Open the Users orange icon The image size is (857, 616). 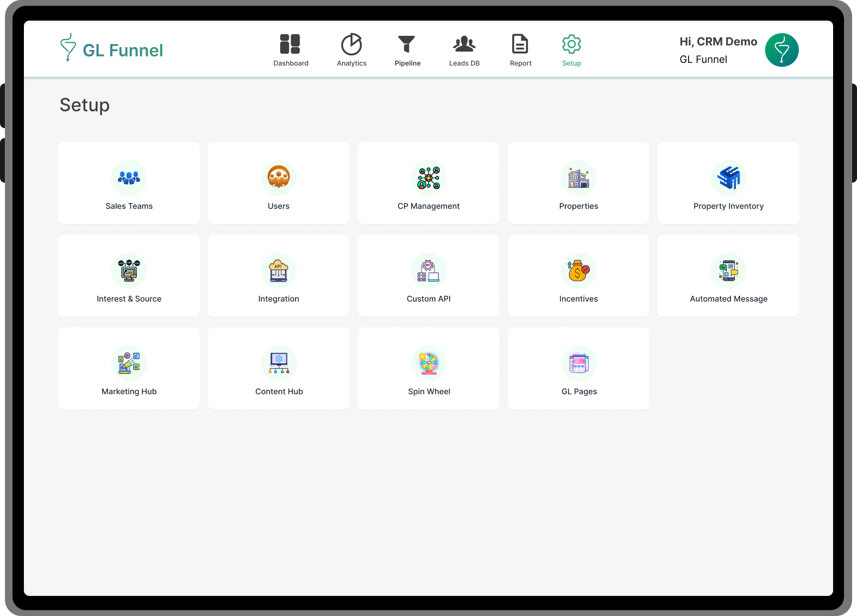[x=279, y=177]
